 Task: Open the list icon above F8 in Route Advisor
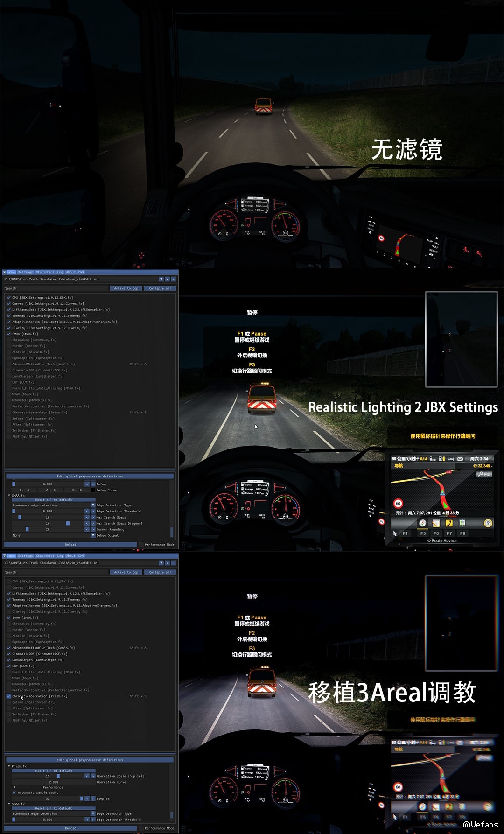(462, 523)
